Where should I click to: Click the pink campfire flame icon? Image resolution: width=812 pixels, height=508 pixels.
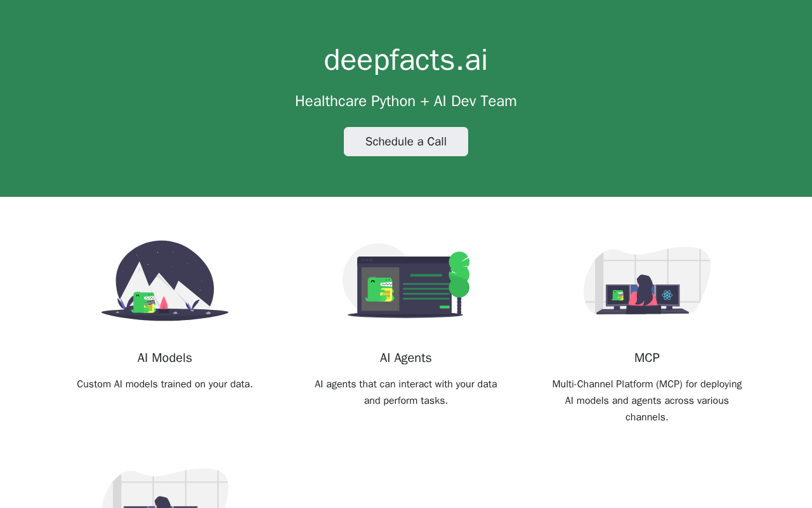point(164,303)
